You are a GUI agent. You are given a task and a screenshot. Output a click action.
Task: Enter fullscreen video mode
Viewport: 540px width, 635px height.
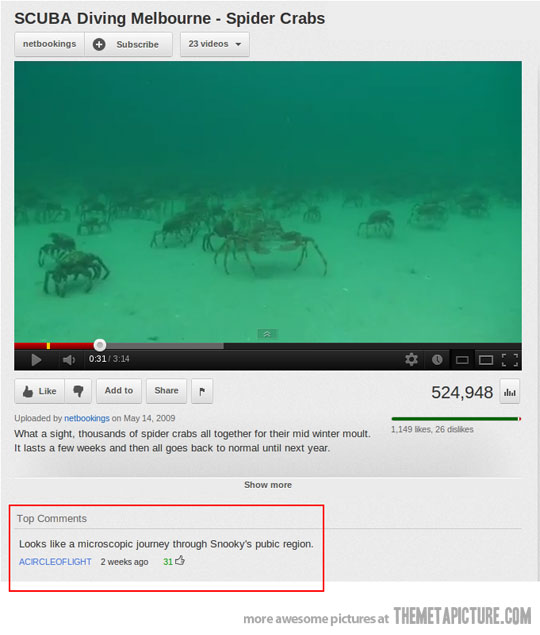coord(510,360)
